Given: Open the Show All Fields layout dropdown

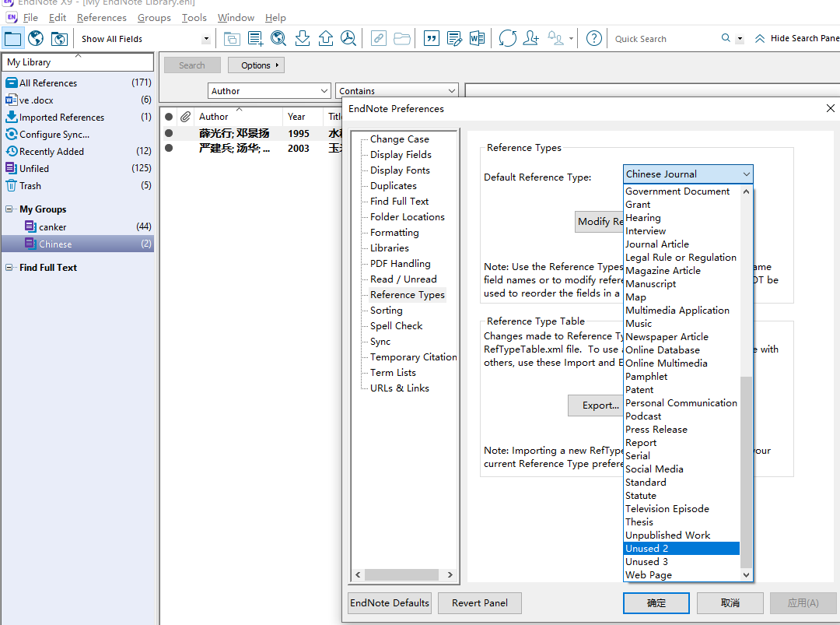Looking at the screenshot, I should point(206,39).
